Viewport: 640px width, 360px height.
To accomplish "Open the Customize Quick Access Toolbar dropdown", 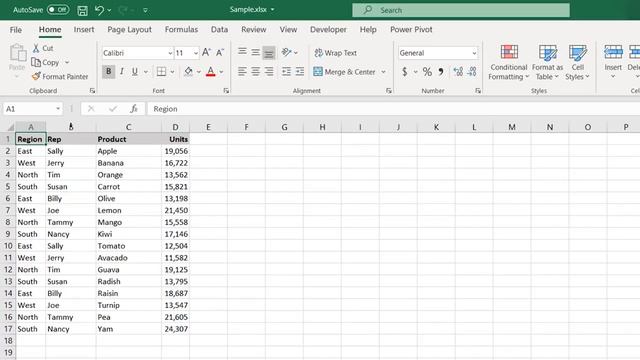I will (x=145, y=10).
